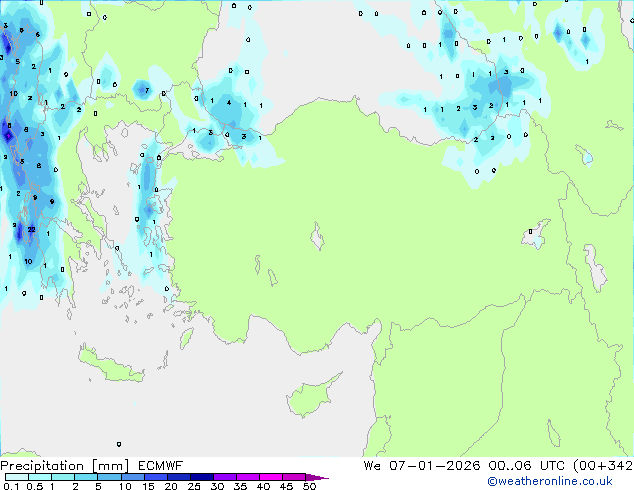Select the 5 to 10 mm legend swatch
This screenshot has height=490, width=634.
(x=109, y=477)
